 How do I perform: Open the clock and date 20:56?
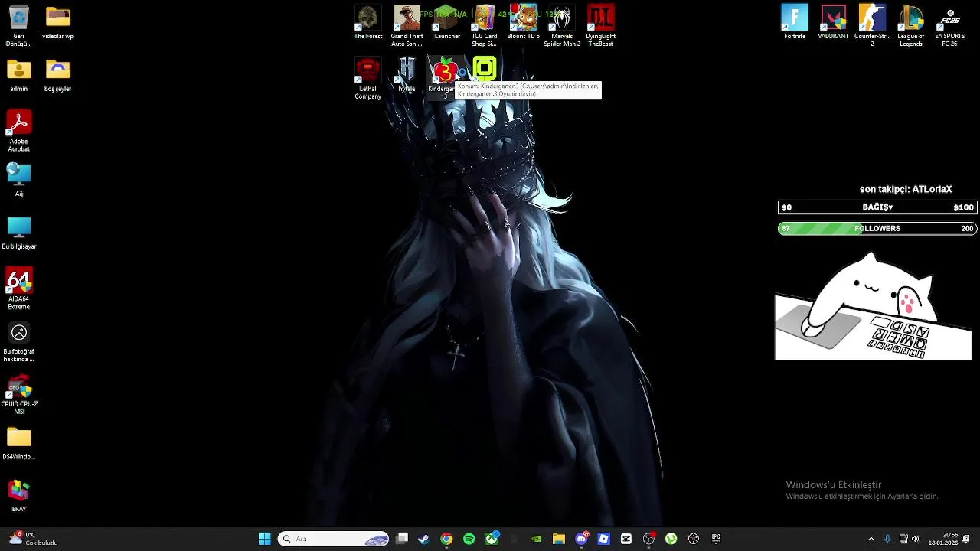tap(942, 539)
